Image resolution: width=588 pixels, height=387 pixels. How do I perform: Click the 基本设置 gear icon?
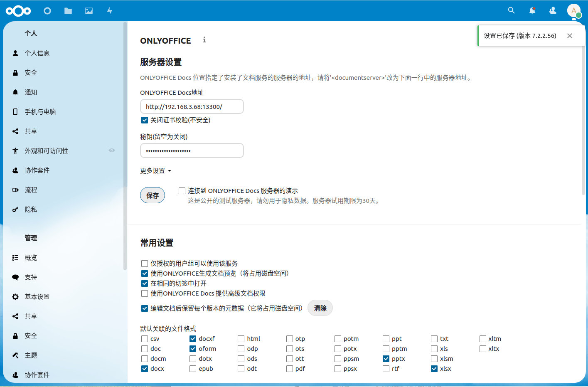(x=15, y=297)
